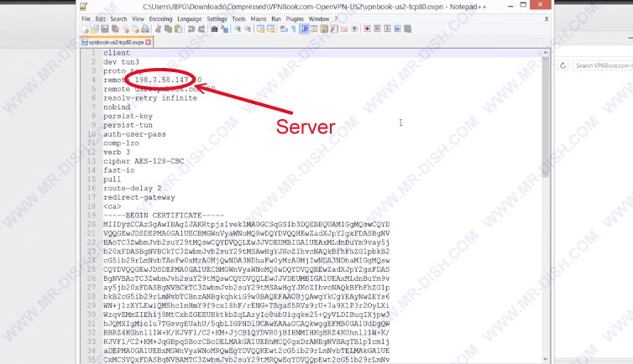Click the Close All toolbar icon
Image resolution: width=633 pixels, height=364 pixels.
136,29
